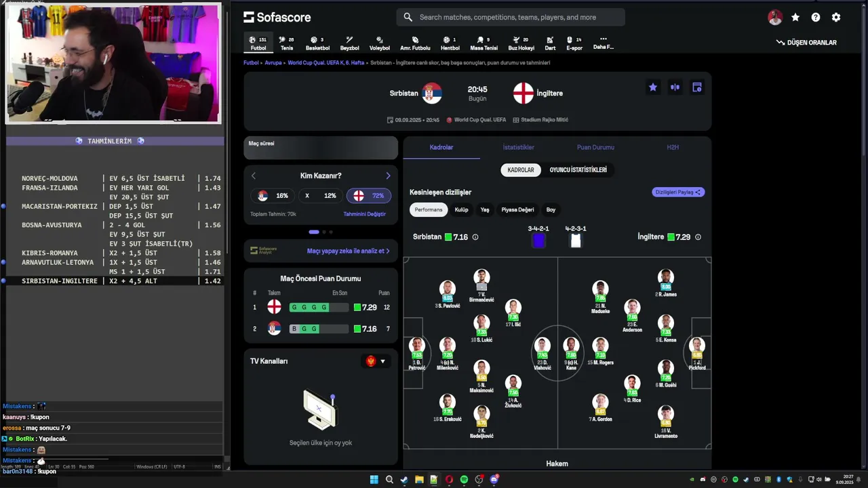Open the Masa Tenisi category
The height and width of the screenshot is (488, 868).
tap(484, 43)
